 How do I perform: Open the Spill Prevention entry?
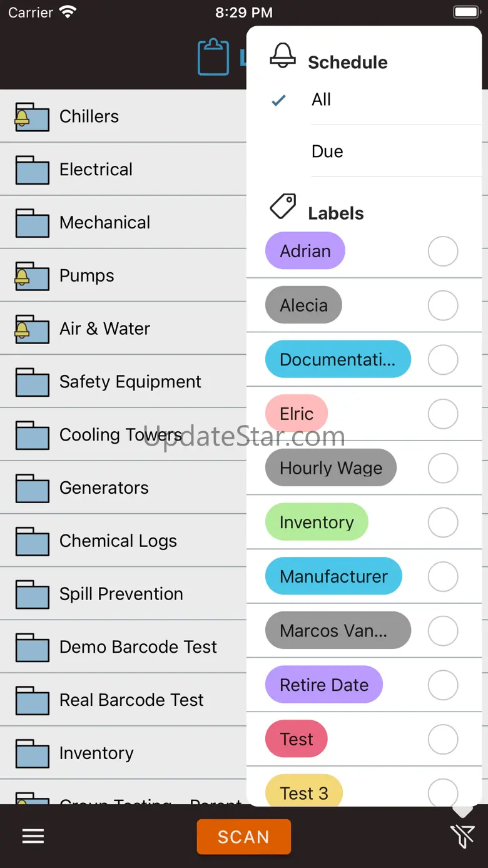[121, 594]
